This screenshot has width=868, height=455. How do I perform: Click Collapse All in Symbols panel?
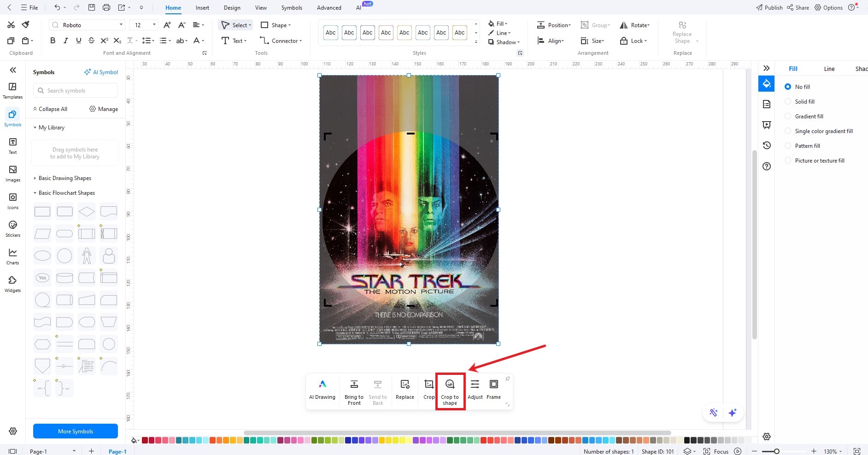[x=50, y=109]
